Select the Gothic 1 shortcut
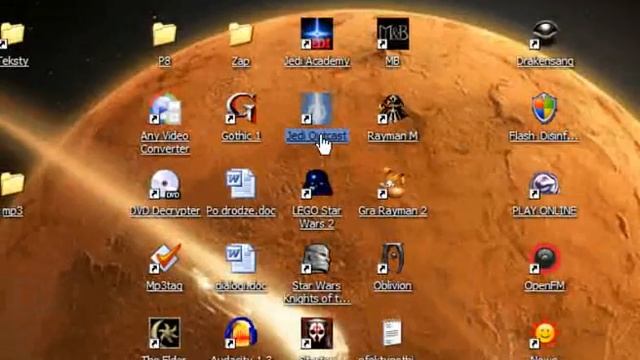The height and width of the screenshot is (360, 640). 241,109
